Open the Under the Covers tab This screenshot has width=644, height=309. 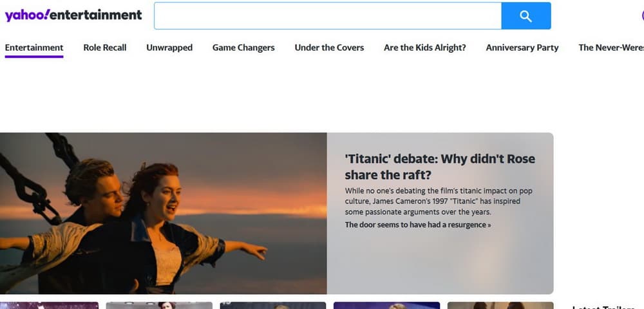click(329, 48)
